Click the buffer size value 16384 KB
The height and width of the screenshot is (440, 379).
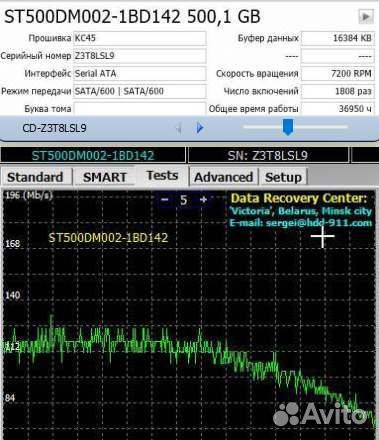tap(338, 38)
